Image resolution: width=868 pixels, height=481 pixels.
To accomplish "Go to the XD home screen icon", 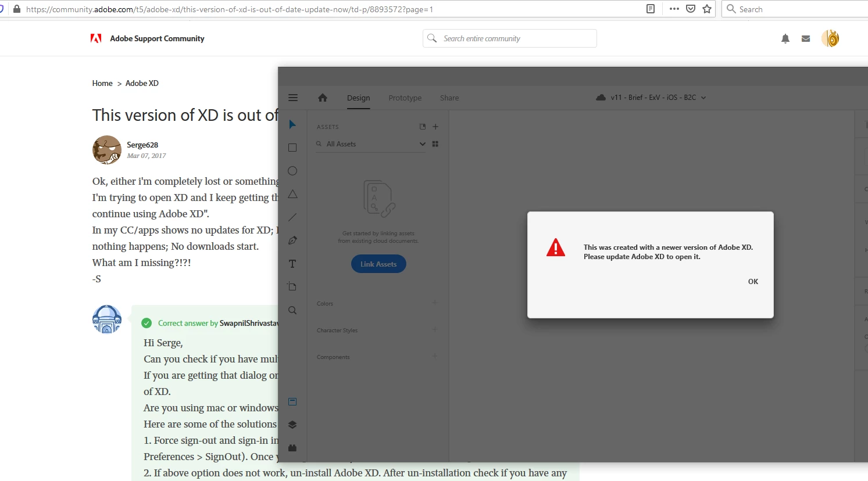I will [323, 98].
